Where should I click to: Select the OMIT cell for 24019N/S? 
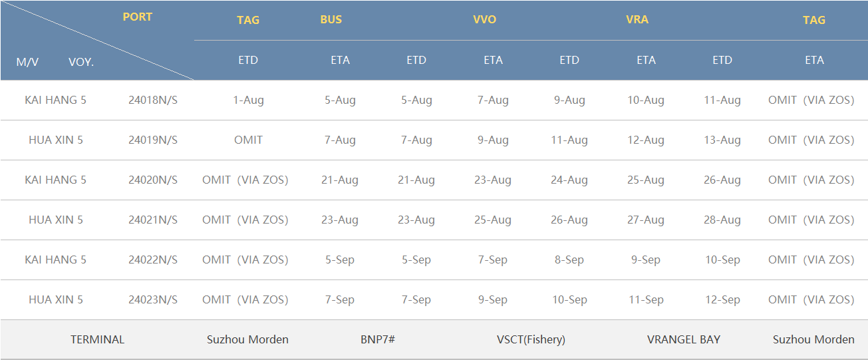[248, 140]
